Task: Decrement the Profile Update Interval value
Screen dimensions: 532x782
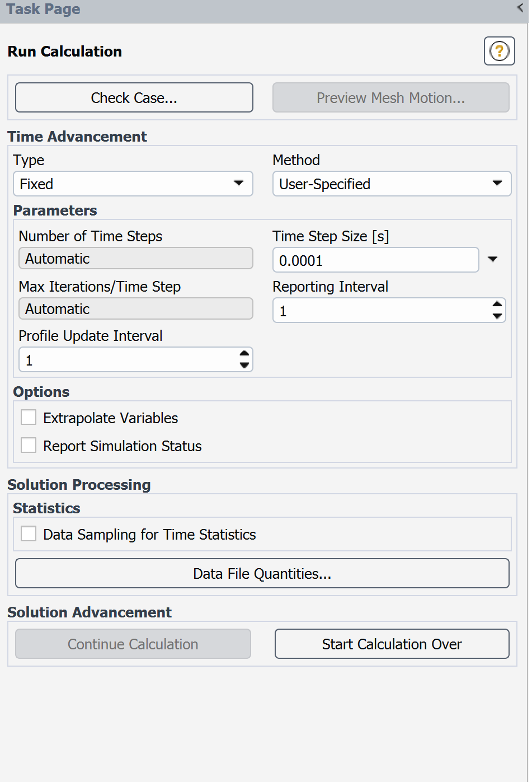Action: 244,366
